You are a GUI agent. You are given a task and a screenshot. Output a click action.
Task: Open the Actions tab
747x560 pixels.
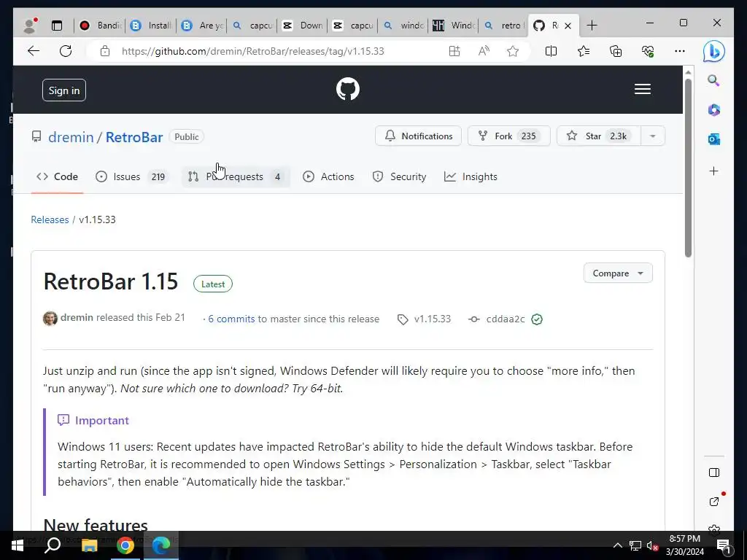pyautogui.click(x=329, y=176)
